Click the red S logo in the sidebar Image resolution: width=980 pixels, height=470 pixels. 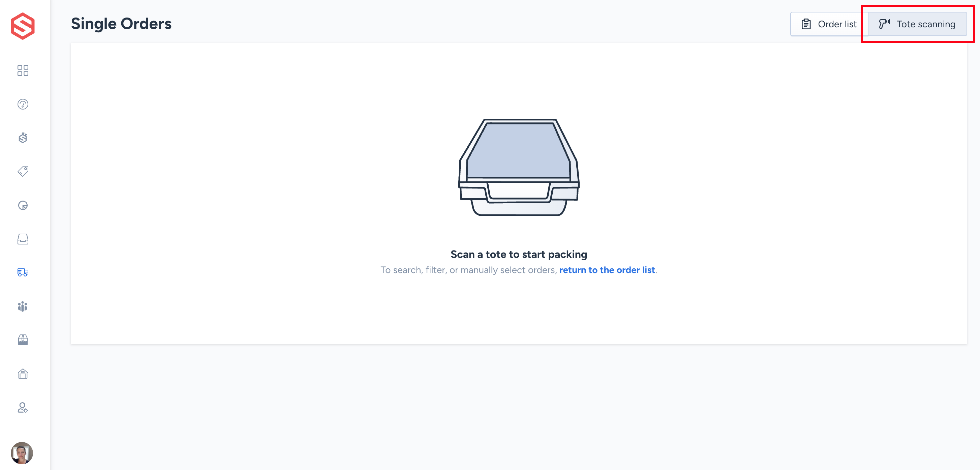(x=23, y=26)
